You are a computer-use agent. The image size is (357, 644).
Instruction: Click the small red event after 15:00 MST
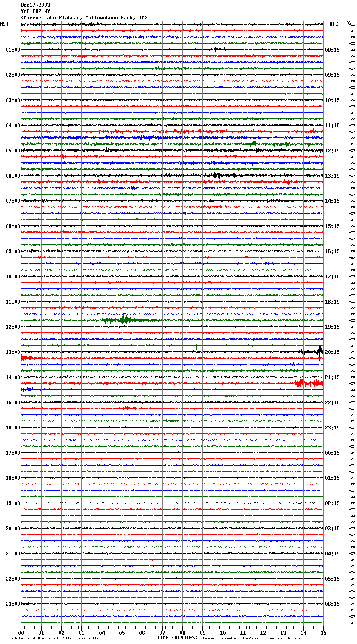tap(130, 408)
